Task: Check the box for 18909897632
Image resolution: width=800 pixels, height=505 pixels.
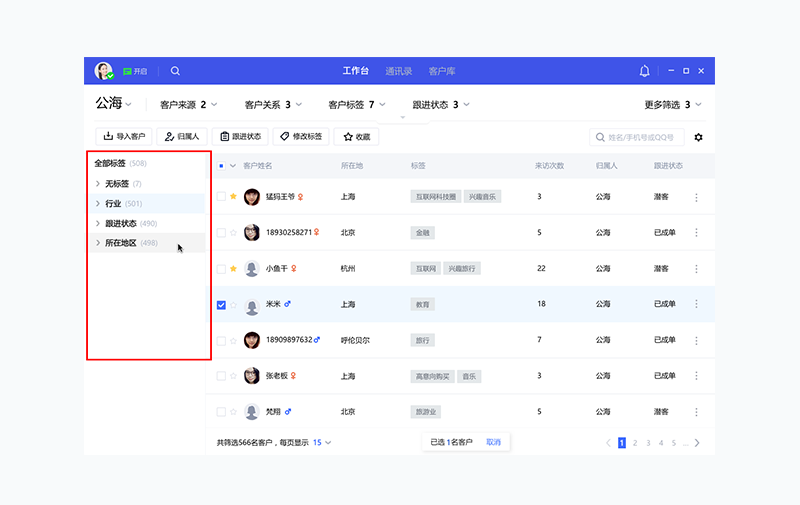Action: click(x=221, y=341)
